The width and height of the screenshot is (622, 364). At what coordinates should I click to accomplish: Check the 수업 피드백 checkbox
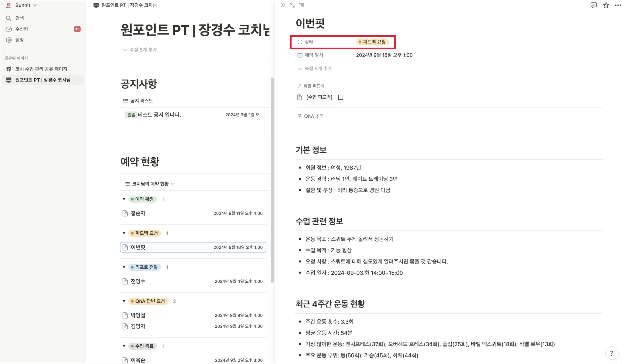click(x=340, y=97)
